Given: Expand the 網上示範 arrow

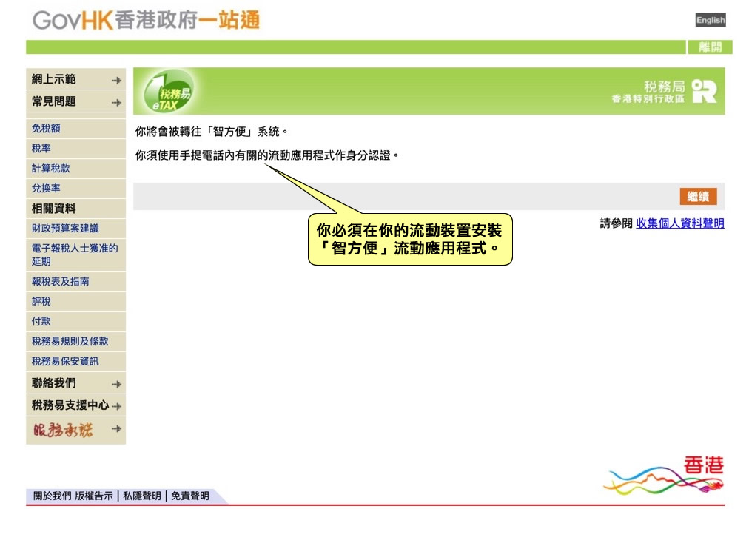Looking at the screenshot, I should (116, 80).
